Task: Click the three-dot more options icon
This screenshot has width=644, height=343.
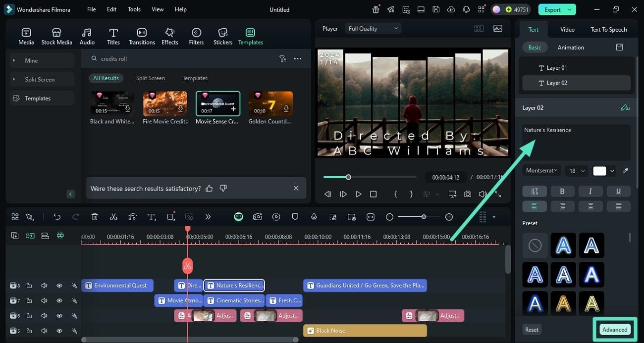Action: 298,58
